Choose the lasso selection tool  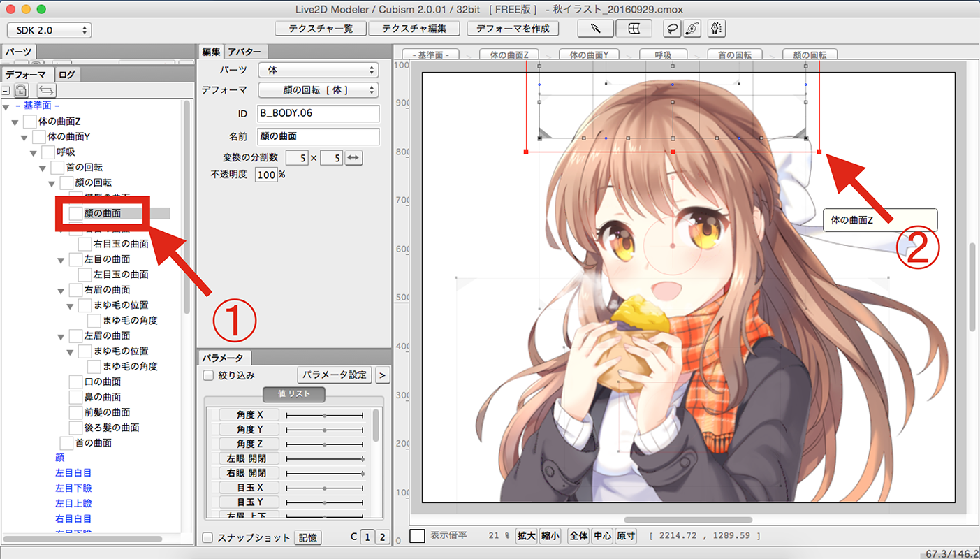671,29
